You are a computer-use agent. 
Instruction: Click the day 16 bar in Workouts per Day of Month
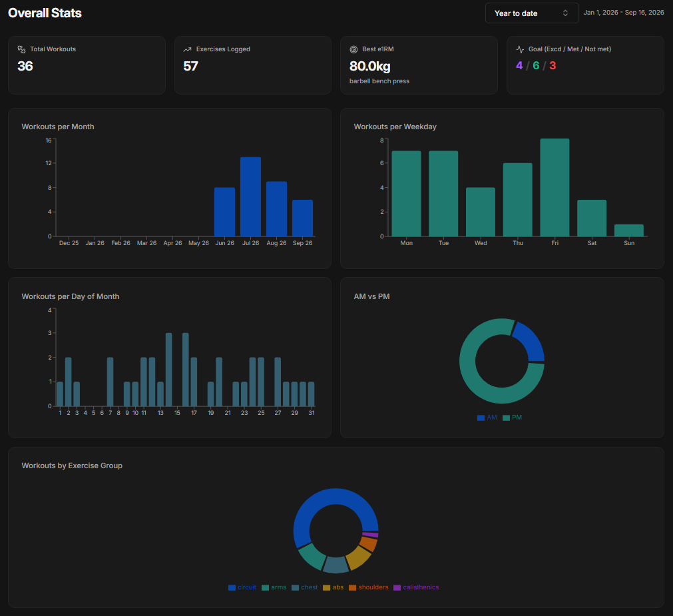pyautogui.click(x=186, y=370)
